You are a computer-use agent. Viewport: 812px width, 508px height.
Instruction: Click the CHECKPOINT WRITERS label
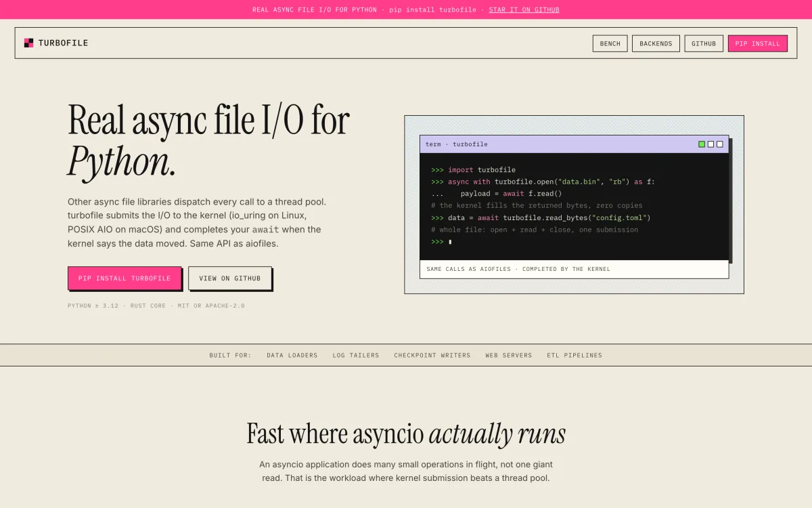click(432, 355)
